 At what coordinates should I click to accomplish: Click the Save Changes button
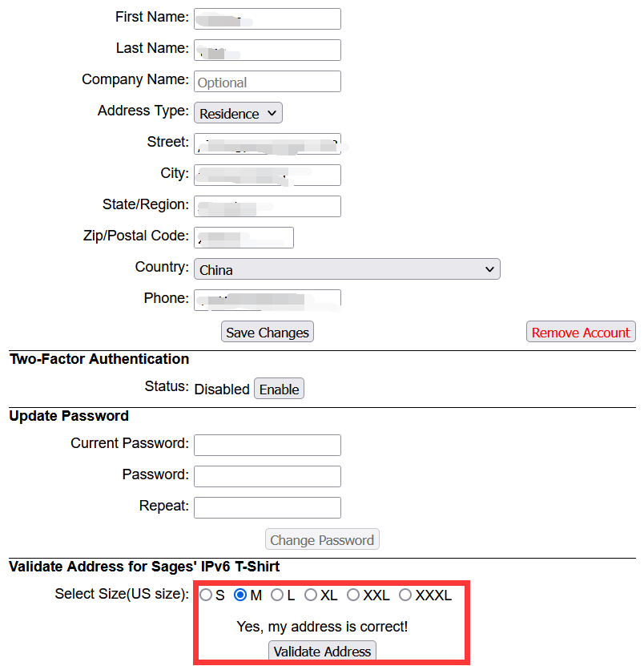pos(267,332)
